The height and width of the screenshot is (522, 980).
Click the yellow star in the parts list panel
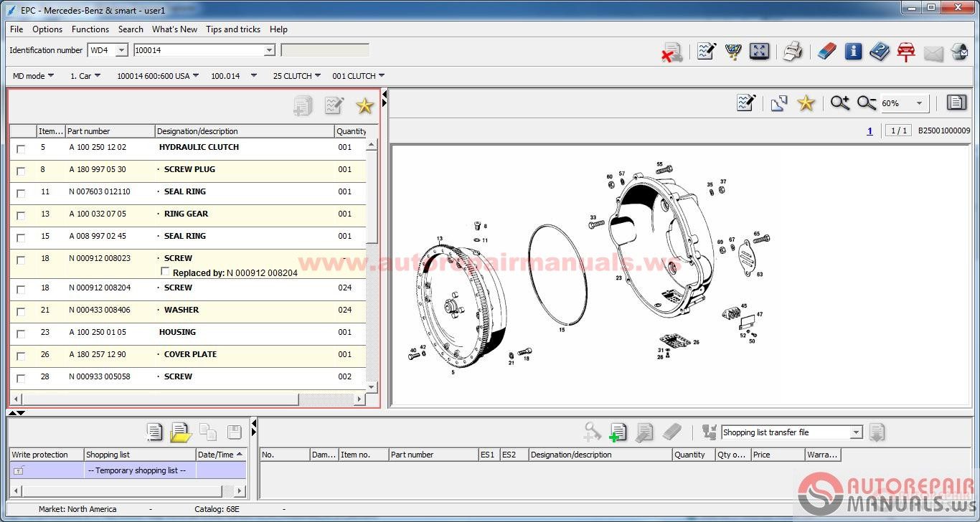pyautogui.click(x=365, y=106)
